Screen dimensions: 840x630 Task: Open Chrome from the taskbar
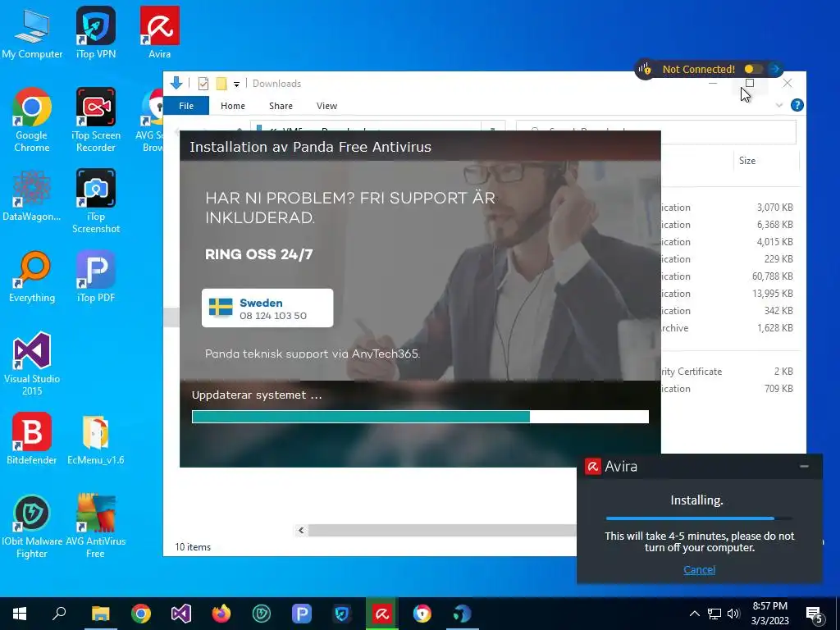pos(141,614)
